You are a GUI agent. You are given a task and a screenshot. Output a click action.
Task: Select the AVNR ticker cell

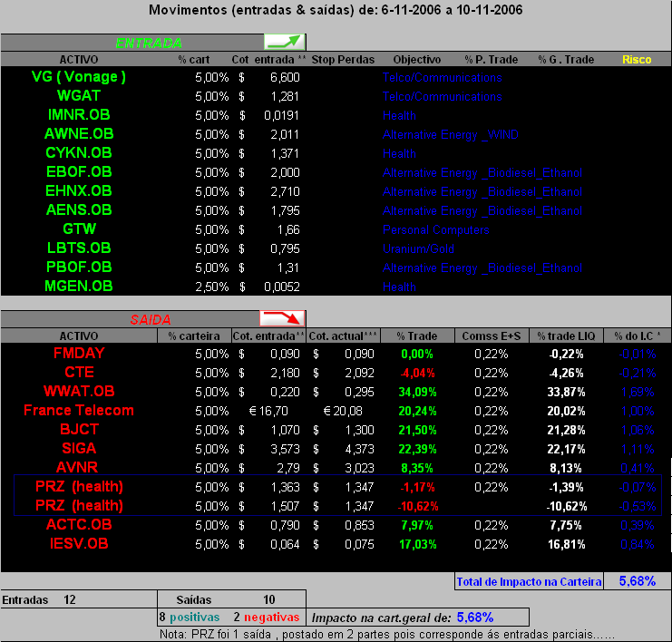(77, 467)
